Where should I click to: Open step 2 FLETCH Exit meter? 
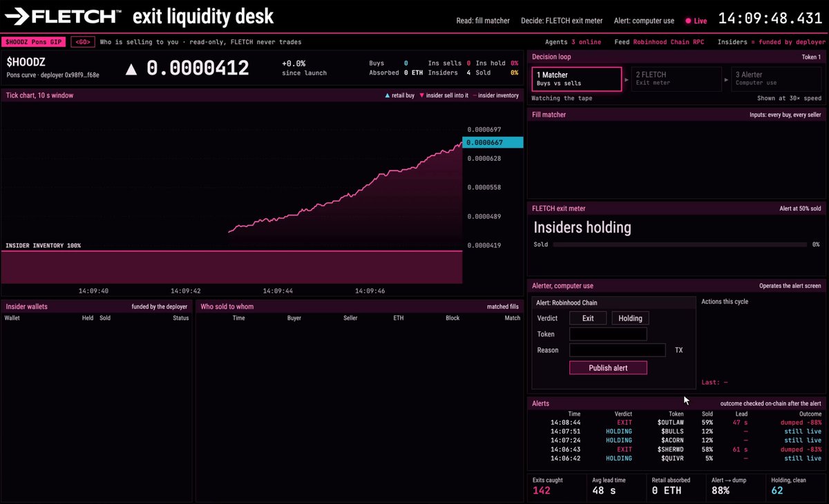point(676,79)
